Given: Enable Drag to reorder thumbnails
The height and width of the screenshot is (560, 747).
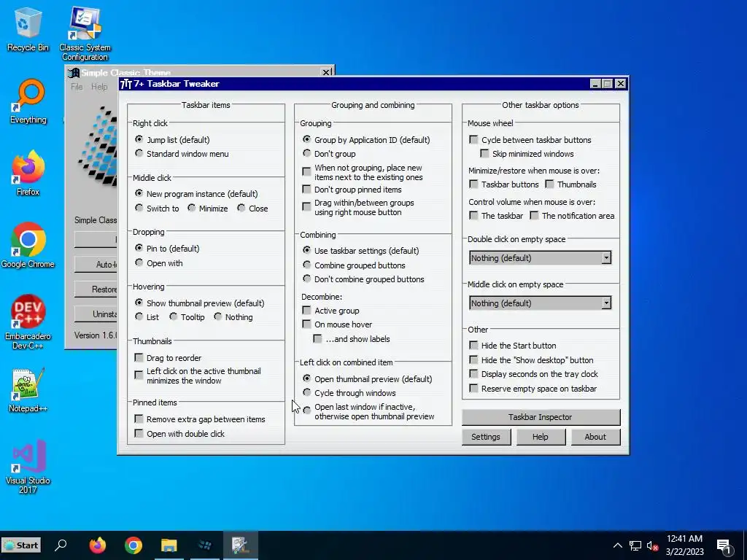Looking at the screenshot, I should point(139,357).
